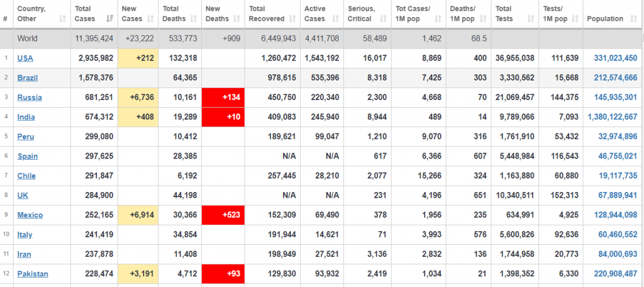Click Italy active cases 14,621
The image size is (644, 287).
pos(327,235)
